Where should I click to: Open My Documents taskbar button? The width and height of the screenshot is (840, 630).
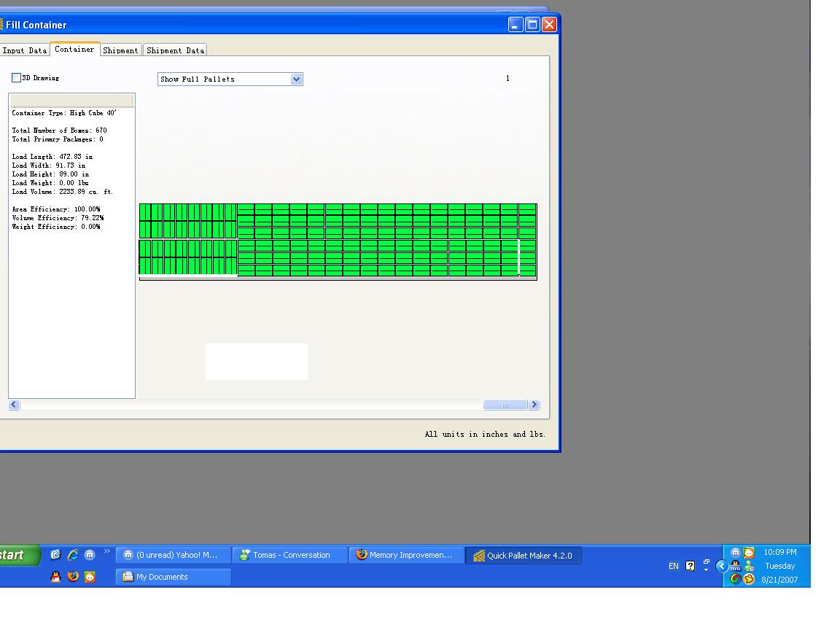(174, 577)
